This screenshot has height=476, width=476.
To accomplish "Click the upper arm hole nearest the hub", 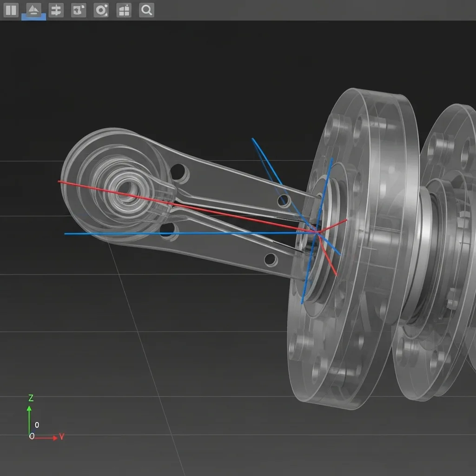I will point(178,172).
